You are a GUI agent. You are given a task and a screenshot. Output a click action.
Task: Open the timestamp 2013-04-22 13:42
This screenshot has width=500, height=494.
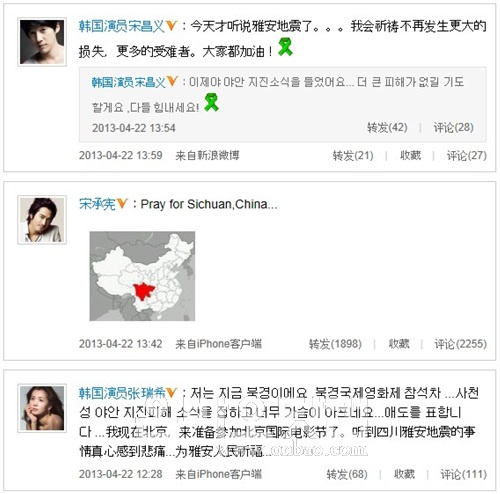pos(121,344)
